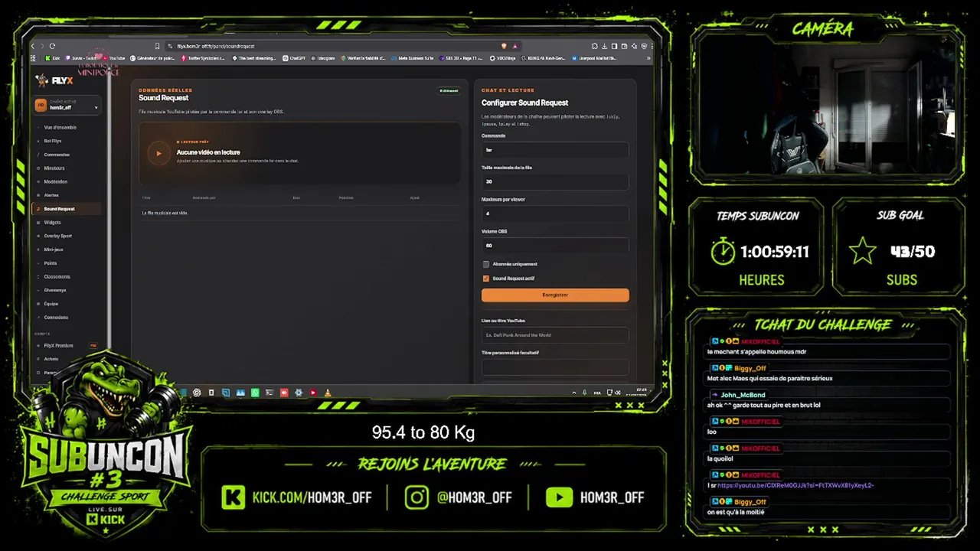The width and height of the screenshot is (980, 551).
Task: Reload the page with the browser refresh icon
Action: pos(52,46)
